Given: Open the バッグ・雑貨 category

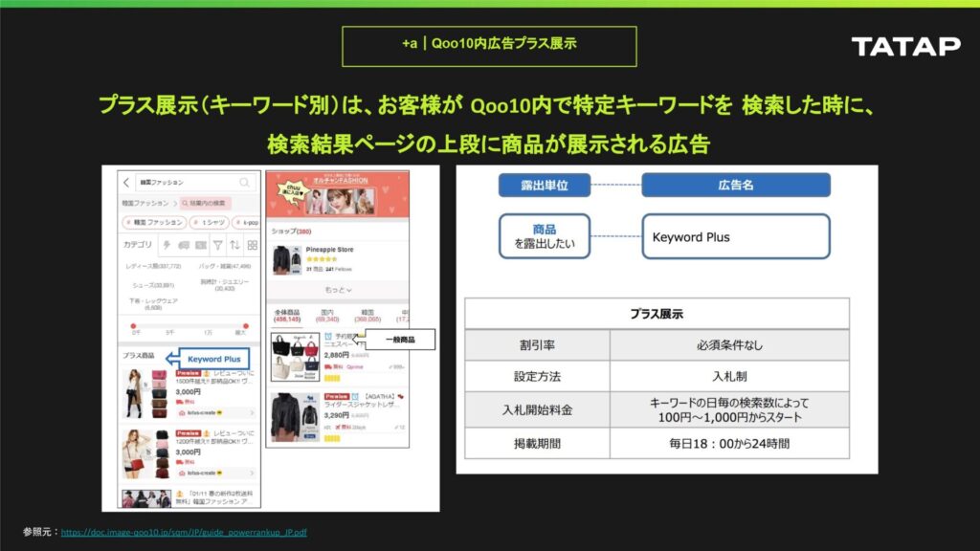Looking at the screenshot, I should pos(224,266).
